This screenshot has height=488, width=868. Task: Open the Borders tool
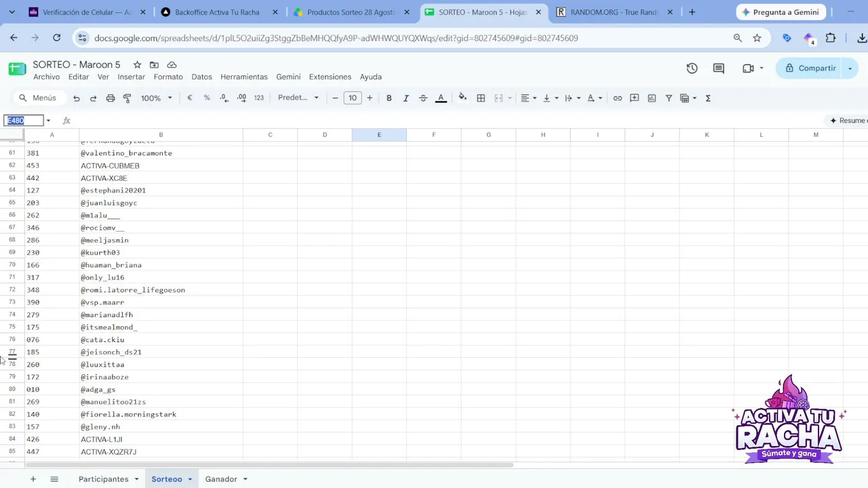pyautogui.click(x=481, y=98)
